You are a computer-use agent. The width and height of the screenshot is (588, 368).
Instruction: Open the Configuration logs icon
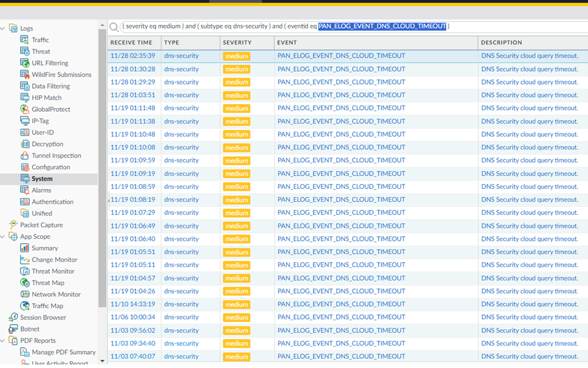point(26,167)
